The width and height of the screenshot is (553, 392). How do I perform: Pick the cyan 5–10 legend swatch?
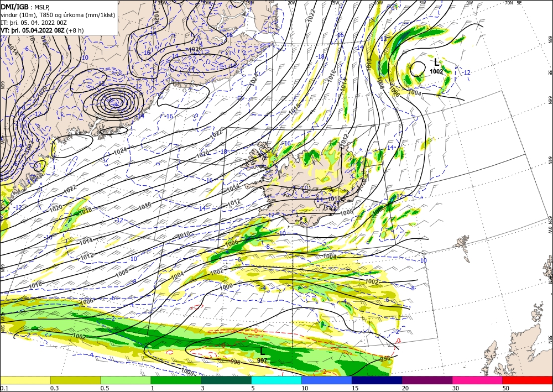click(x=276, y=380)
